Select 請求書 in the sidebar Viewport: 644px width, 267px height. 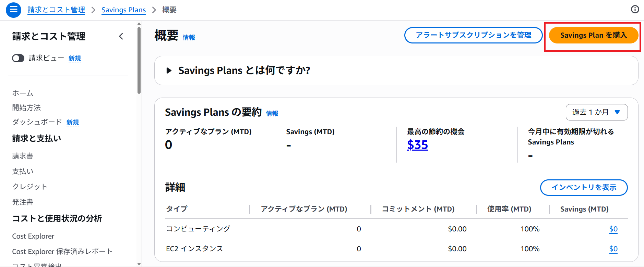(23, 156)
